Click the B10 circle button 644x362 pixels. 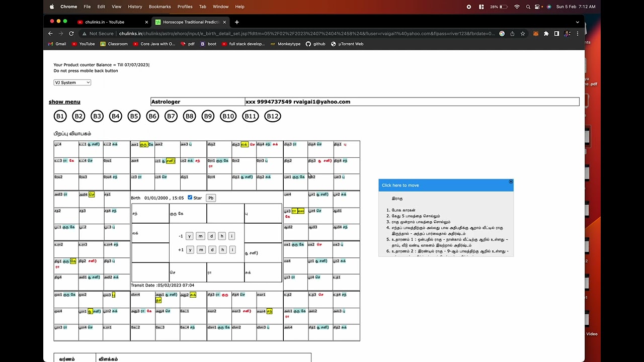pyautogui.click(x=228, y=116)
